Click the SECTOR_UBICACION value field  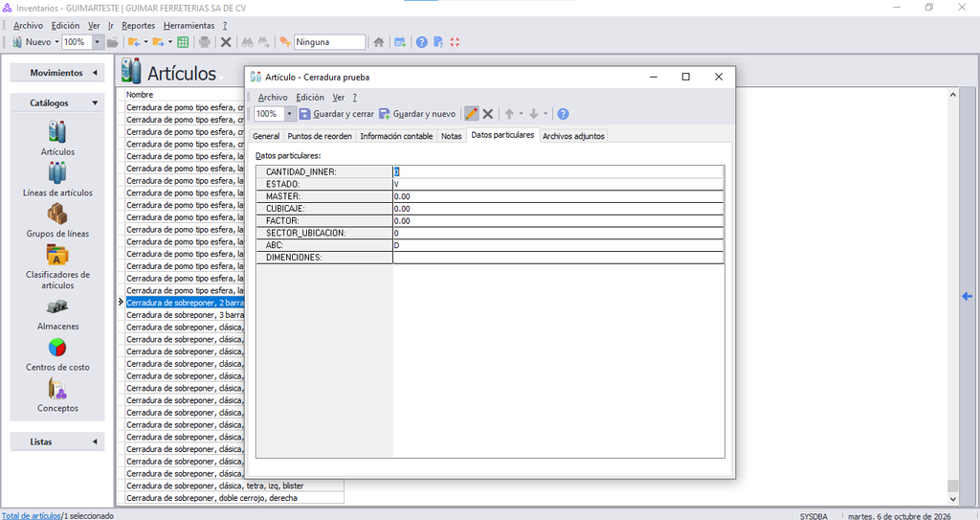[x=558, y=233]
